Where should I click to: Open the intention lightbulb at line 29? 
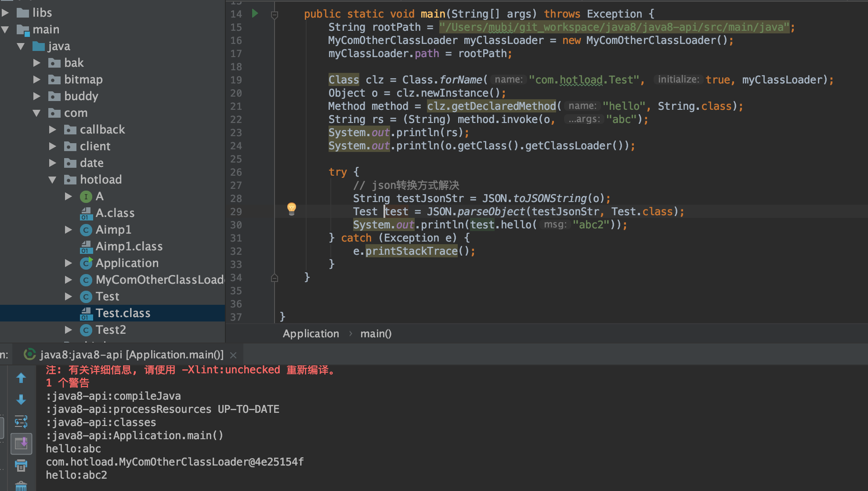coord(292,209)
